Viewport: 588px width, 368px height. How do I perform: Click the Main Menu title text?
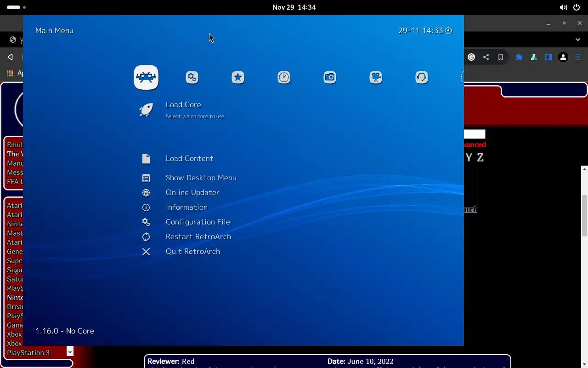point(54,31)
